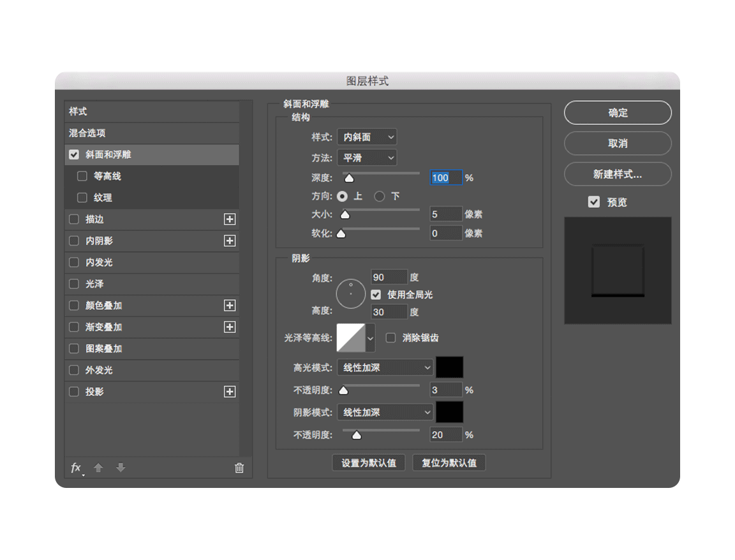
Task: Enable the 内发光 checkbox
Action: [74, 262]
